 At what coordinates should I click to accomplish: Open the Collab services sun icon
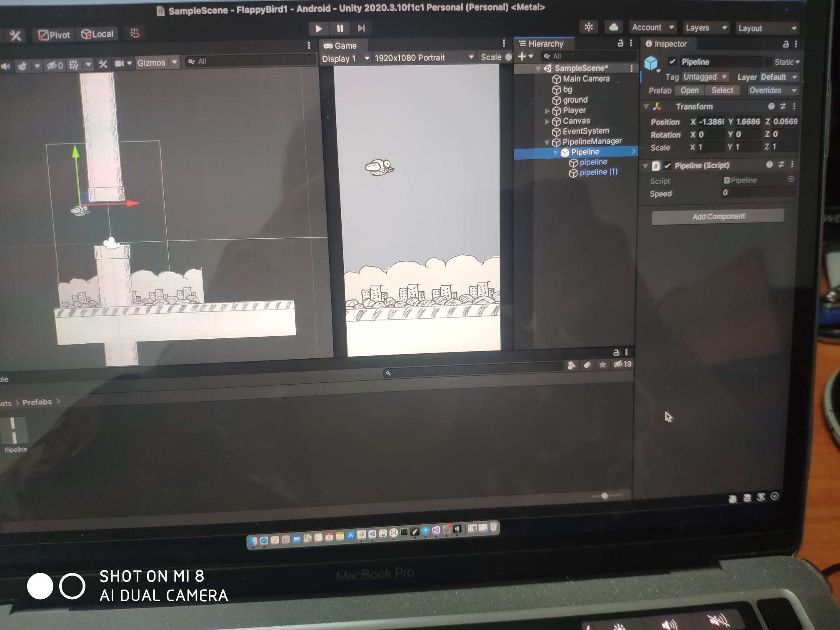pos(589,27)
